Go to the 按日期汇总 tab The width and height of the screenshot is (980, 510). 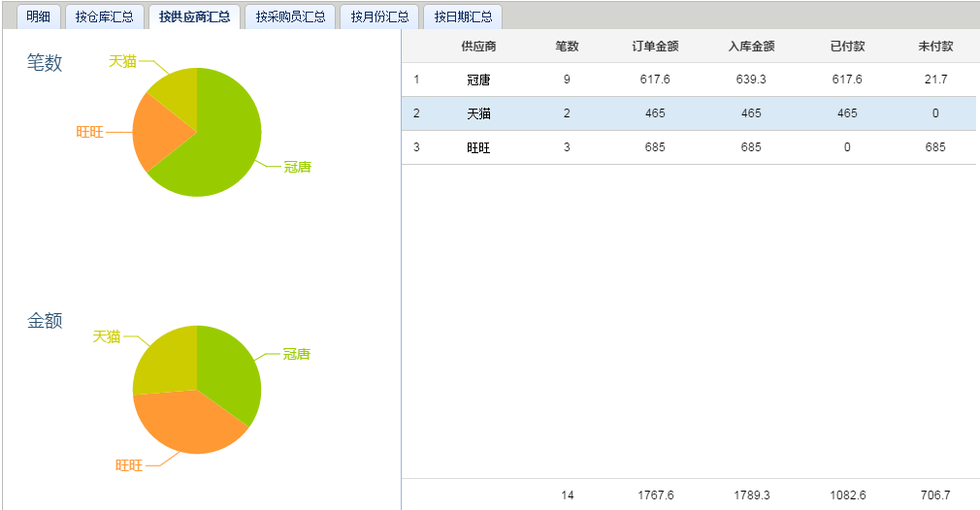point(463,16)
